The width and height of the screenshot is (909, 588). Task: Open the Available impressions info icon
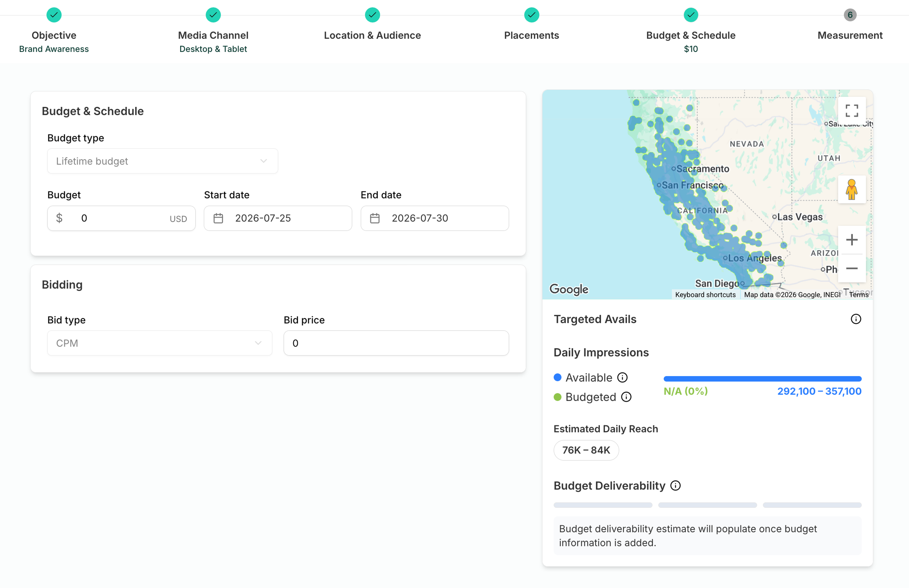pos(622,377)
